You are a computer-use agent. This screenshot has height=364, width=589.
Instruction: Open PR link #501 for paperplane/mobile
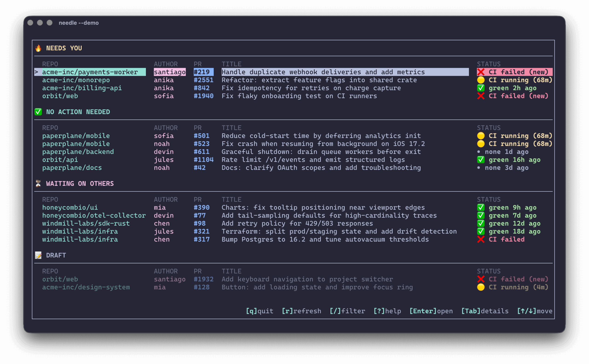click(x=202, y=136)
